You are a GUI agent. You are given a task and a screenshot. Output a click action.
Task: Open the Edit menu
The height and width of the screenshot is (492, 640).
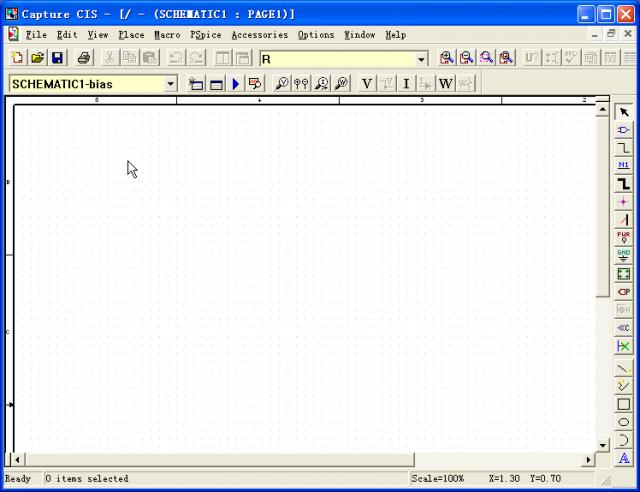coord(67,35)
